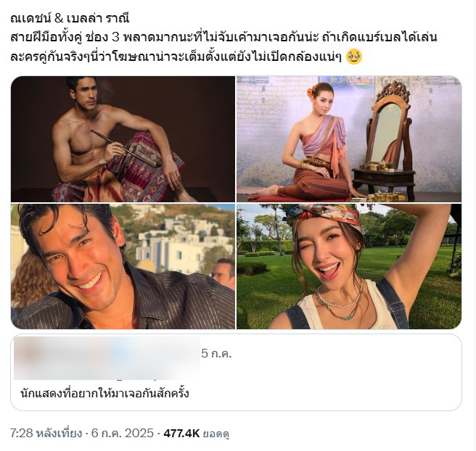Open photo of smiling man in striped shirt
The image size is (476, 451).
[x=123, y=267]
